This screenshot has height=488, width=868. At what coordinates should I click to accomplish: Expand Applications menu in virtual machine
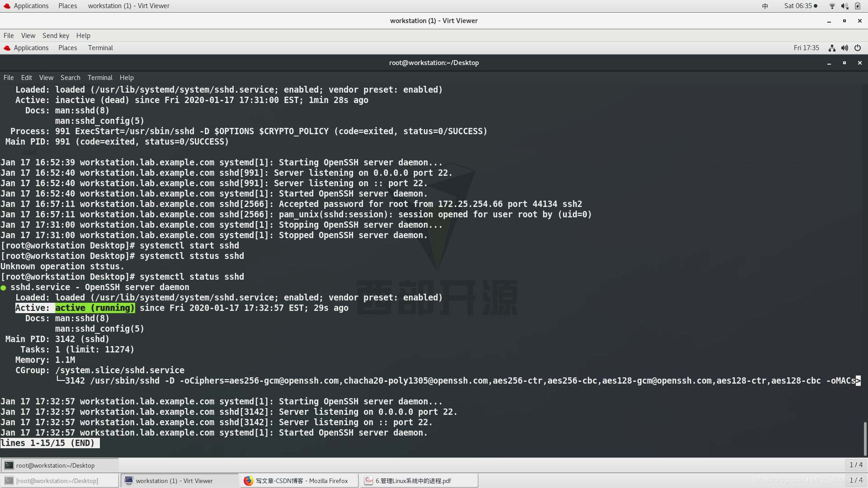[31, 47]
